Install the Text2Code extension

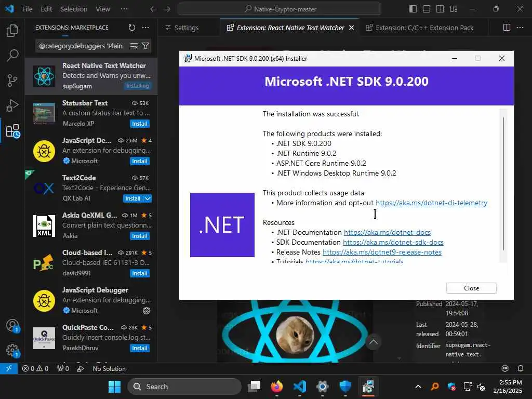(132, 198)
